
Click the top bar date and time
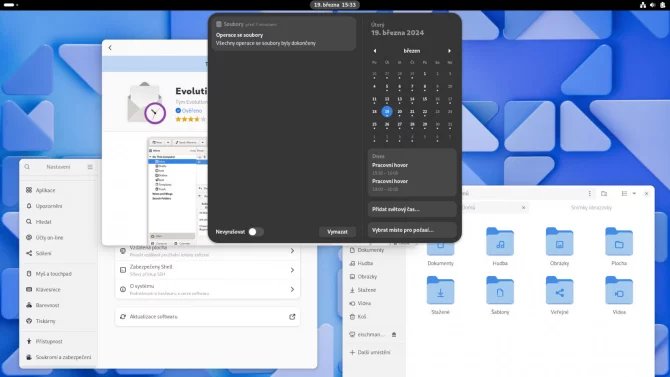pos(335,5)
